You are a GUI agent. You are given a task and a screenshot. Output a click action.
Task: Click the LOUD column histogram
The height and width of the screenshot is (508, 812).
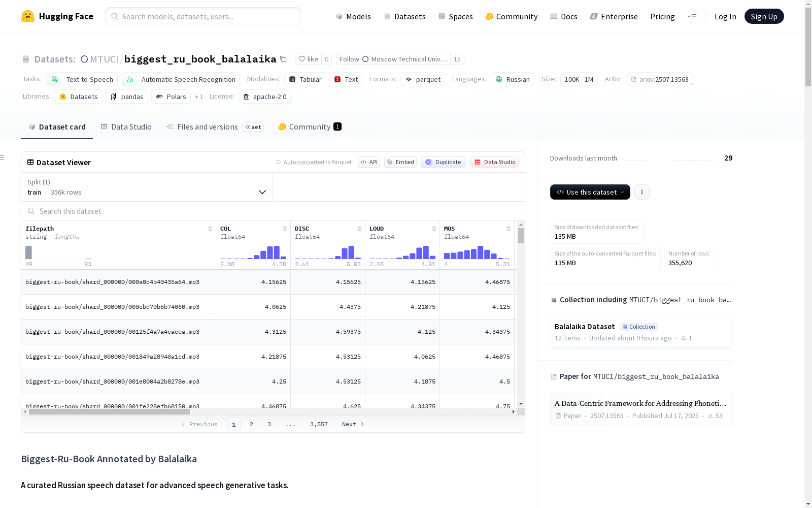point(402,252)
